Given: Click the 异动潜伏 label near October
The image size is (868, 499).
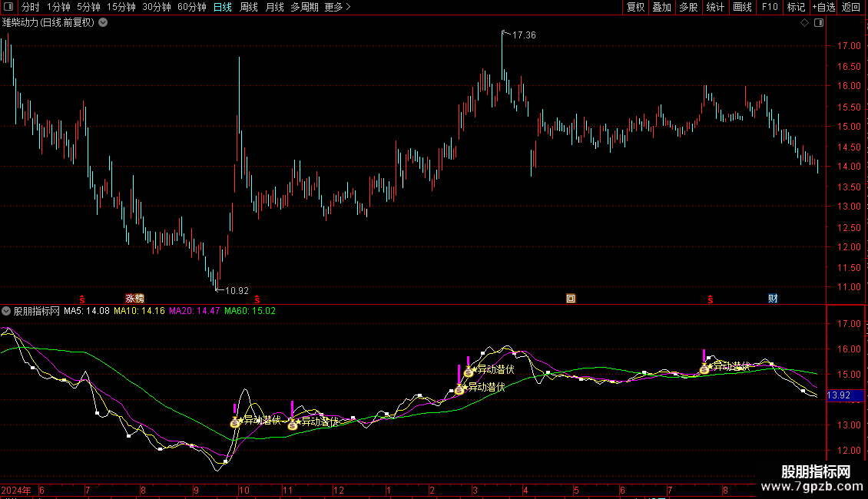Looking at the screenshot, I should click(x=263, y=420).
